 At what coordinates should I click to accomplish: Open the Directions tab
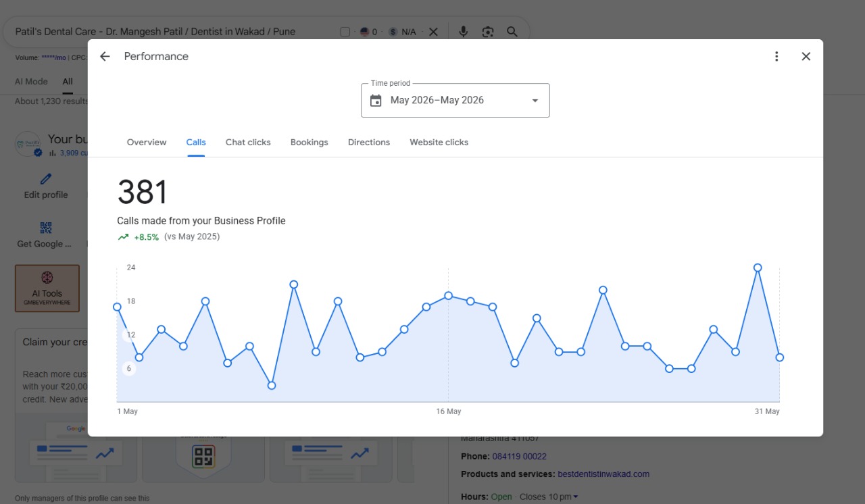[369, 143]
